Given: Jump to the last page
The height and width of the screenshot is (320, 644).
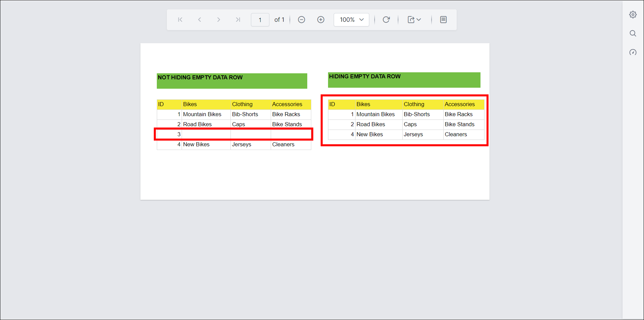Looking at the screenshot, I should click(x=238, y=20).
